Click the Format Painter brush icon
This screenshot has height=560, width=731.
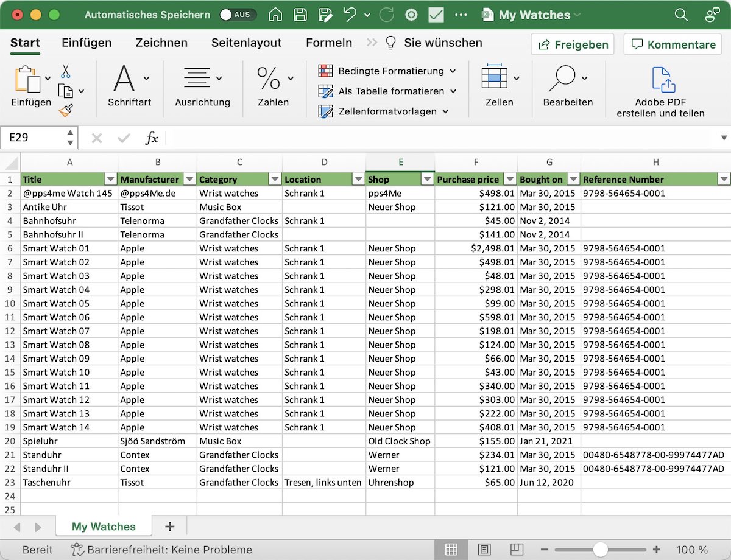(65, 110)
